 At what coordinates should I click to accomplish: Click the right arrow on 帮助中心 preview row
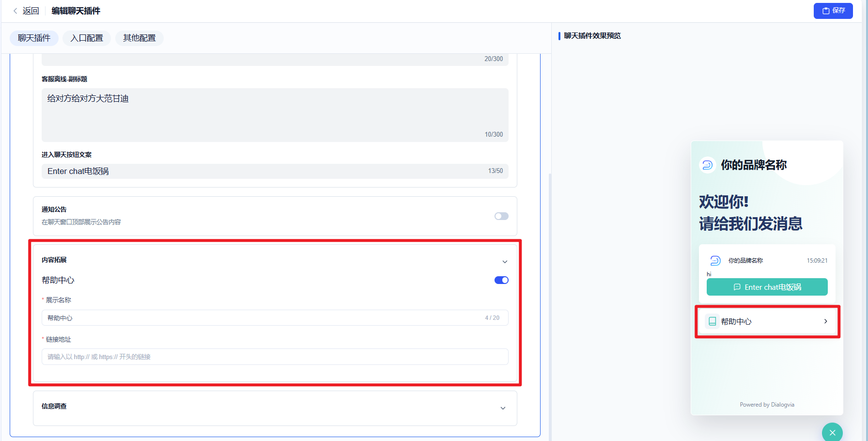pos(826,321)
